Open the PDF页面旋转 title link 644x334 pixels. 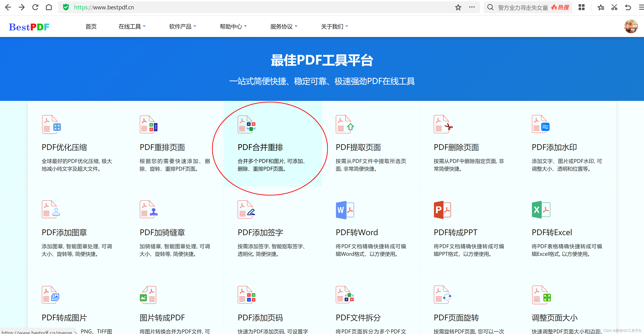(456, 318)
